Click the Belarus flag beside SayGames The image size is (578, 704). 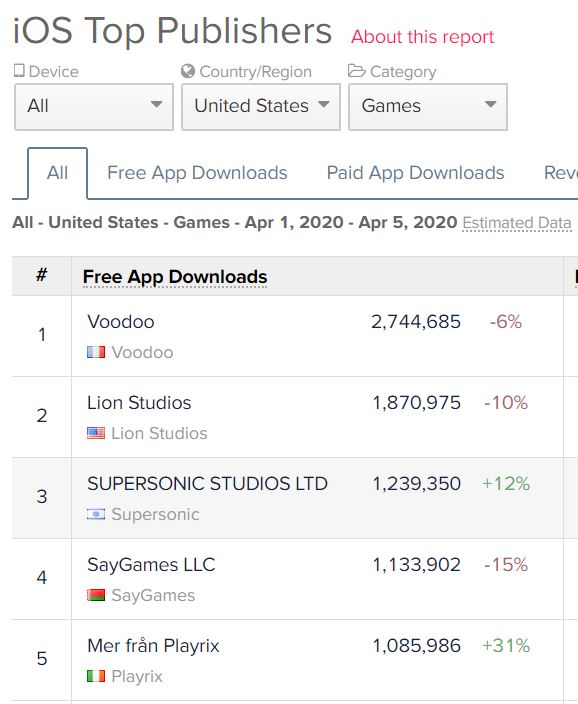96,595
